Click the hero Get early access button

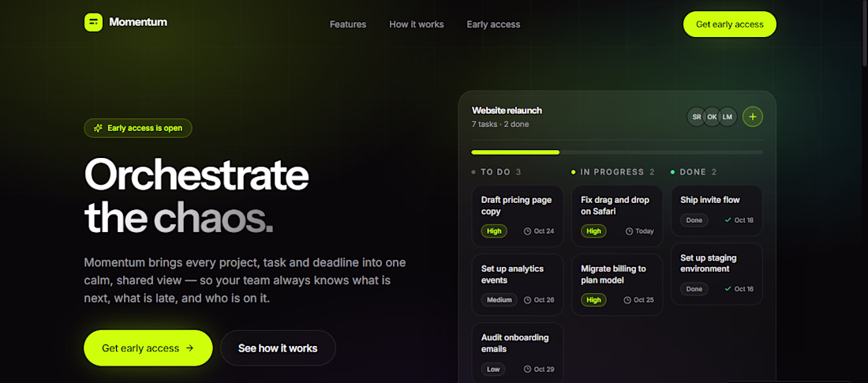click(148, 348)
